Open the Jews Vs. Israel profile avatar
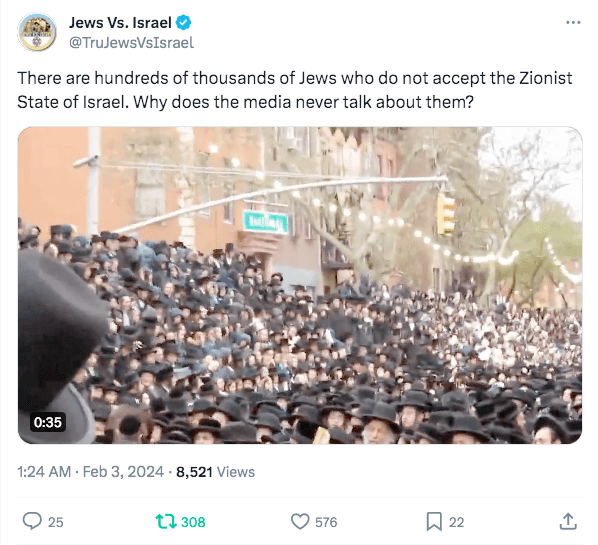This screenshot has height=545, width=598. pyautogui.click(x=37, y=32)
